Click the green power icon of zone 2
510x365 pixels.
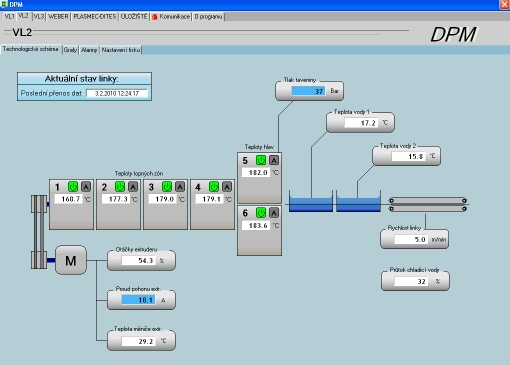(x=120, y=187)
